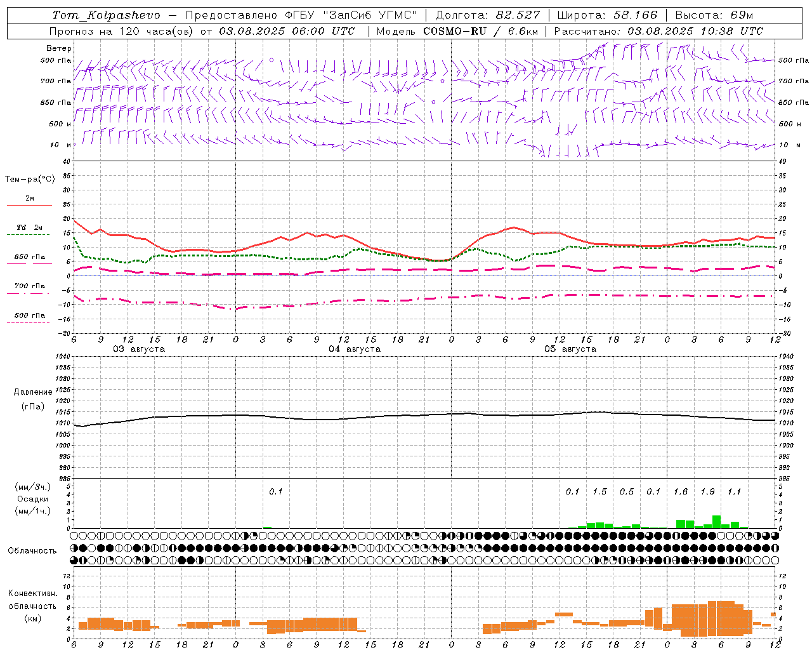812x650 pixels.
Task: Click the 03 августа date label
Action: tap(139, 349)
